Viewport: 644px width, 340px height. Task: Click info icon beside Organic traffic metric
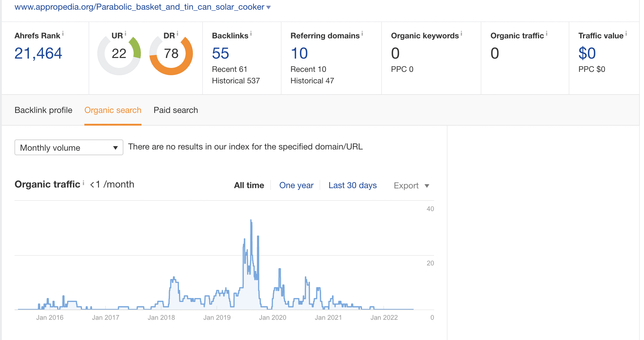coord(547,34)
